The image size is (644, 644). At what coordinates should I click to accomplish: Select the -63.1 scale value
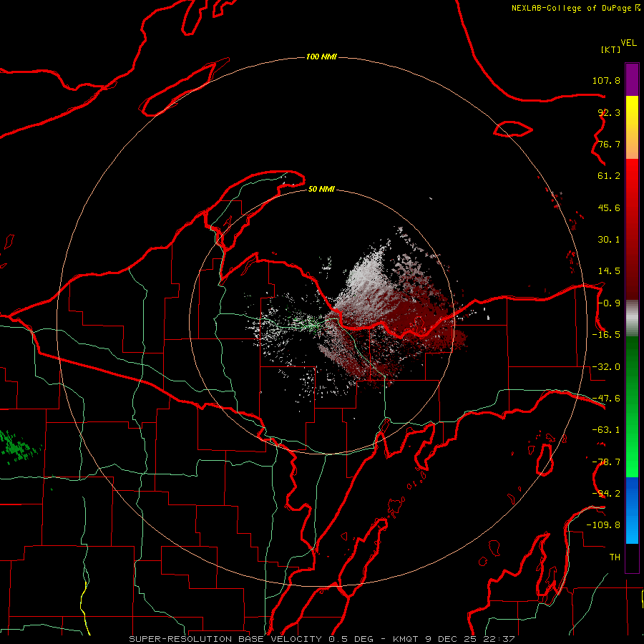(x=606, y=430)
